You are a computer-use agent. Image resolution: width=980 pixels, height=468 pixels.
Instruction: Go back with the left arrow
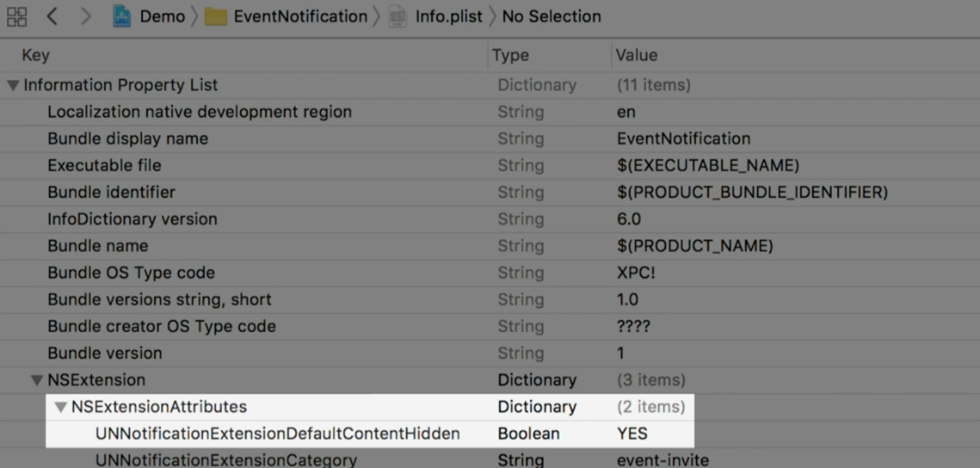coord(52,16)
